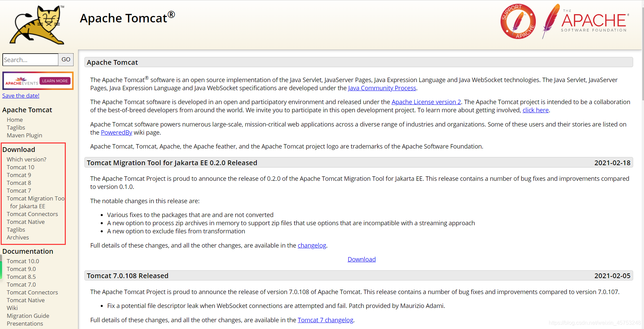Click the Support Apache round badge
The image size is (644, 329).
(x=518, y=21)
